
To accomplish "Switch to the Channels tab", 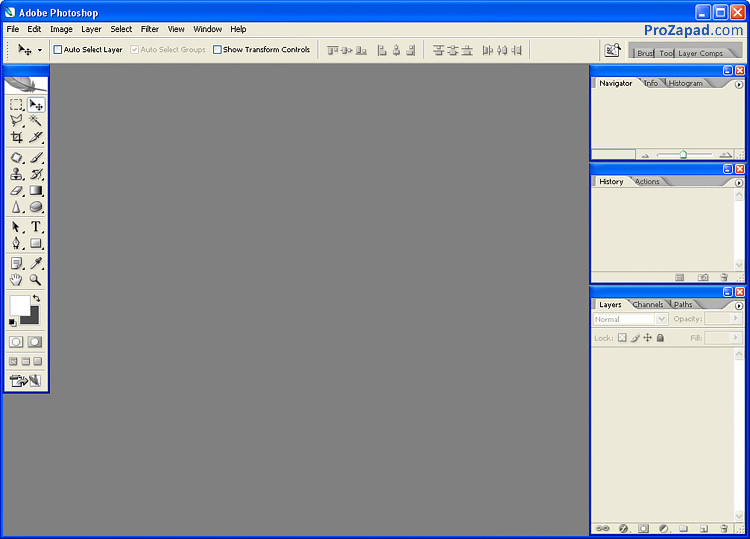I will [x=648, y=305].
